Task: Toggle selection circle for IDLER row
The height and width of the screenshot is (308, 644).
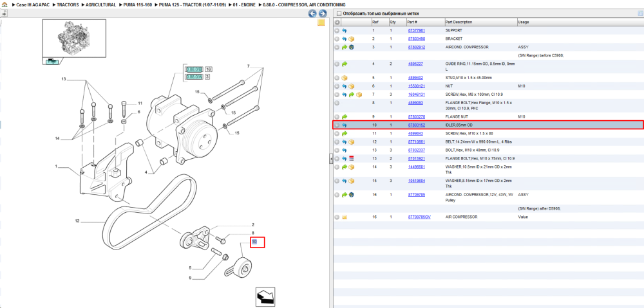Action: (337, 125)
